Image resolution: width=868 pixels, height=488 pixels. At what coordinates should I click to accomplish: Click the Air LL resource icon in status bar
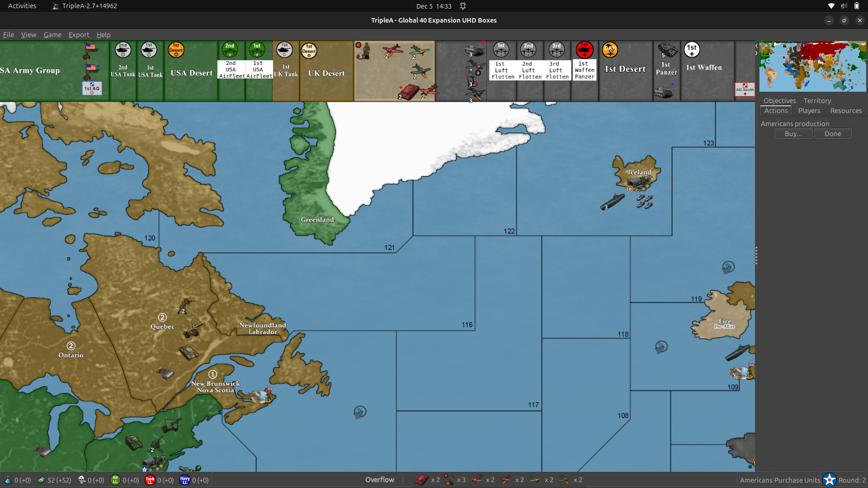point(115,480)
